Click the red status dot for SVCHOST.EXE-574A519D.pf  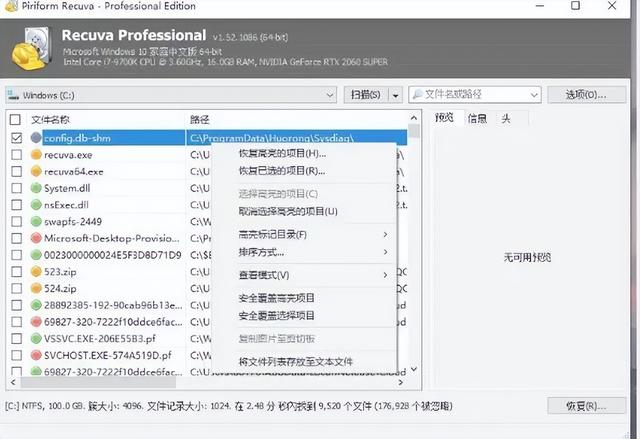(x=36, y=355)
